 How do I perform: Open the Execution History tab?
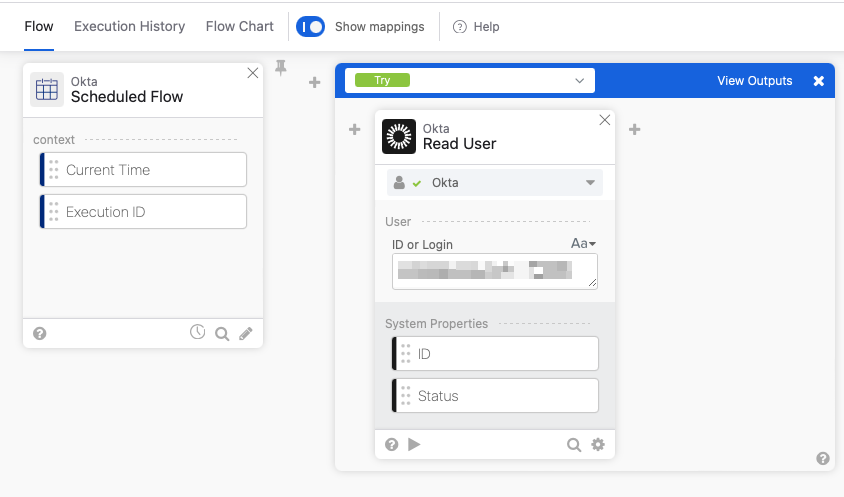(129, 26)
